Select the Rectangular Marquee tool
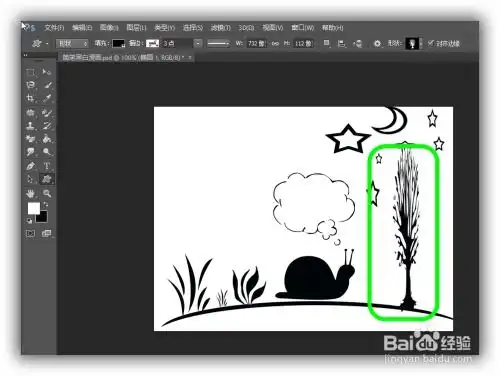Image resolution: width=500 pixels, height=376 pixels. tap(30, 72)
